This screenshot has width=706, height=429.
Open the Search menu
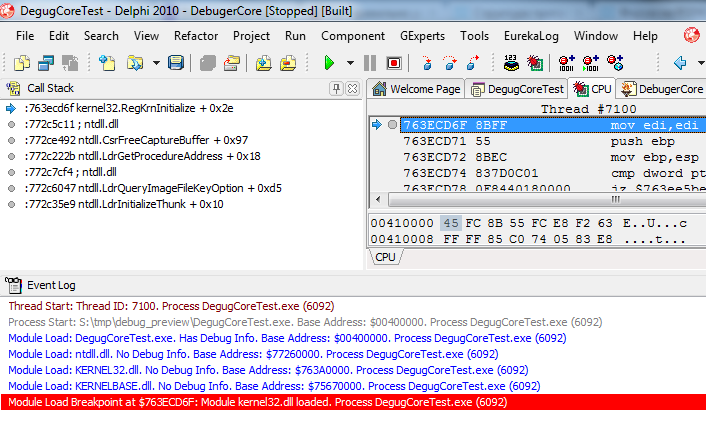101,36
